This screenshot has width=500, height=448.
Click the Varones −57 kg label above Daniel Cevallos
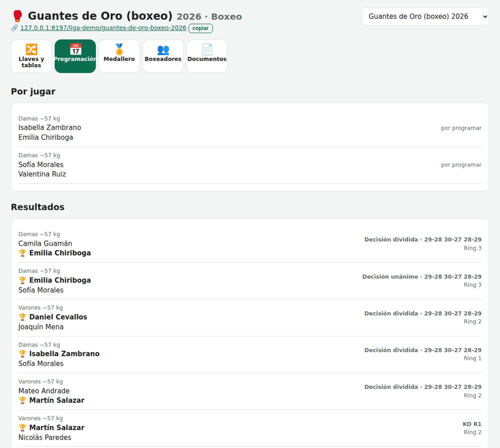pos(40,307)
